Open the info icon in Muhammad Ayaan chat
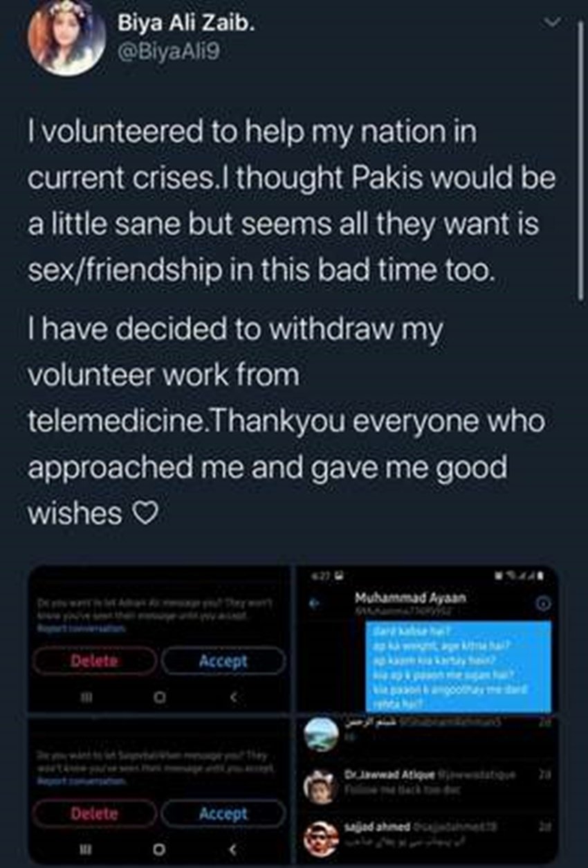Image resolution: width=588 pixels, height=868 pixels. pos(544,604)
